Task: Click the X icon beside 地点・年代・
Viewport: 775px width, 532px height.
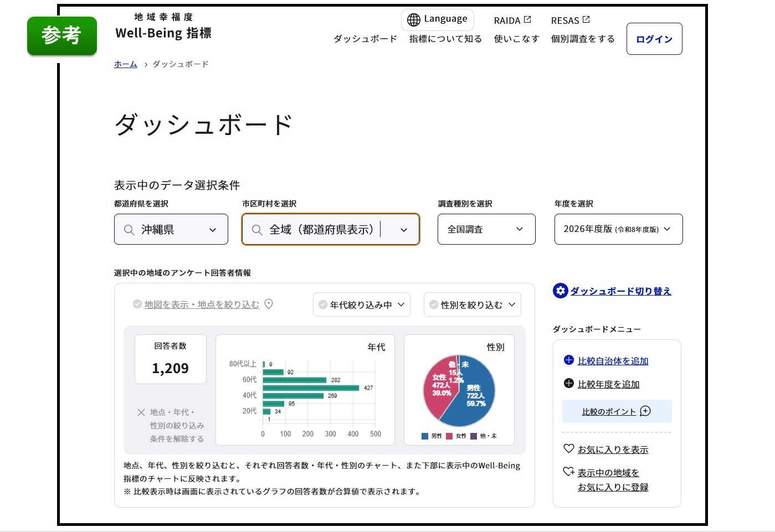Action: coord(141,412)
